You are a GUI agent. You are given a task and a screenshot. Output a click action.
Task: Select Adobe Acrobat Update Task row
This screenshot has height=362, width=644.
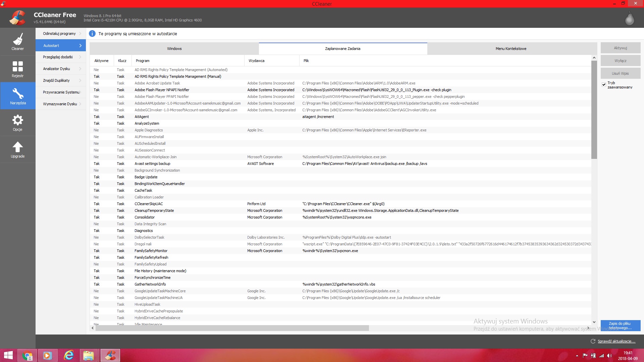coord(340,83)
